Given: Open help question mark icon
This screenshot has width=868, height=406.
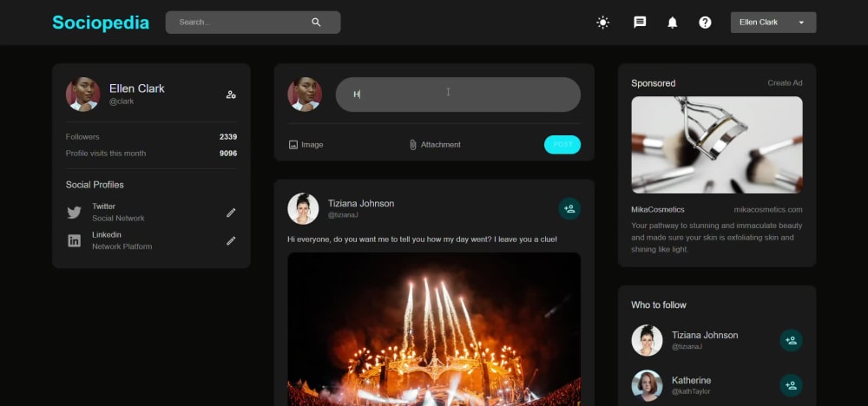Looking at the screenshot, I should (x=705, y=23).
